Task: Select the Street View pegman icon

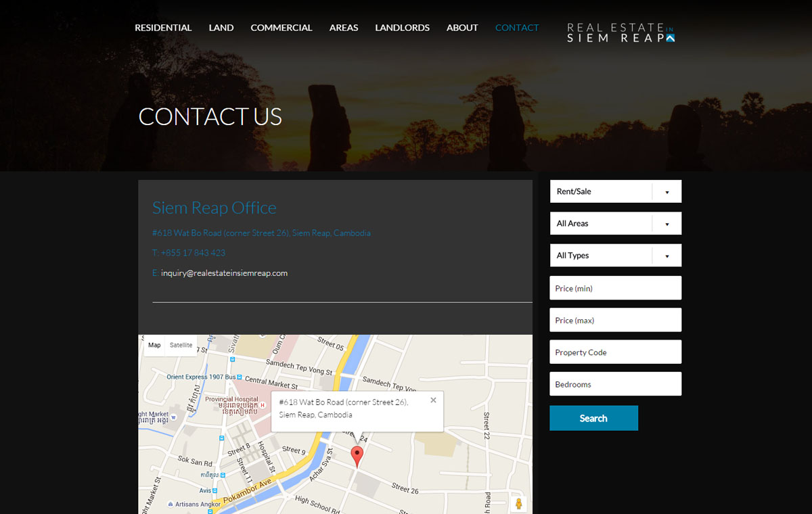Action: coord(518,503)
